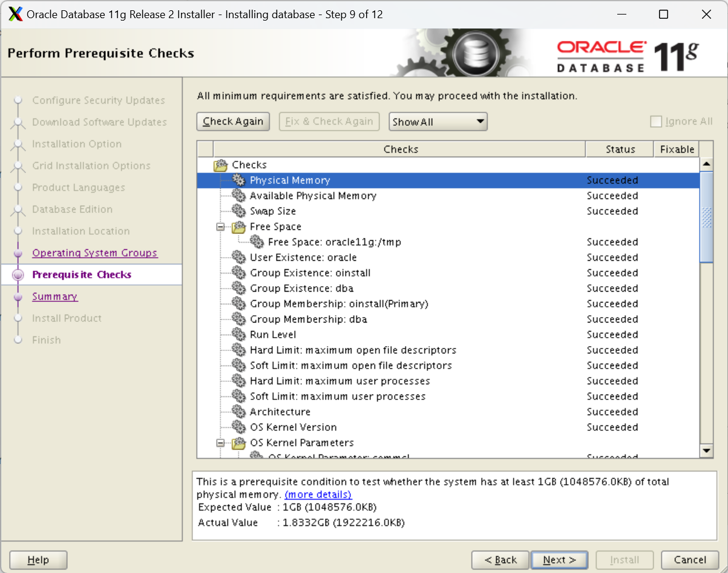
Task: Select the Architecture check row
Action: coord(448,411)
